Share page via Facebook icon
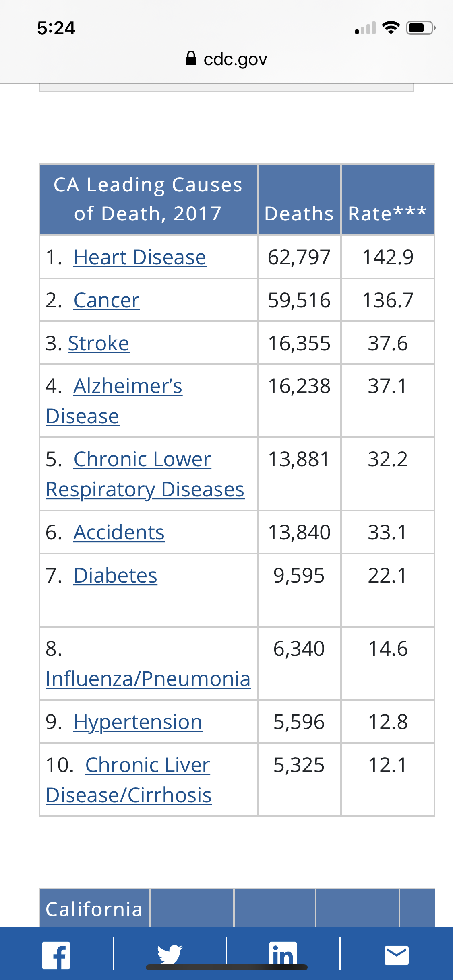The width and height of the screenshot is (453, 980). pos(56,955)
